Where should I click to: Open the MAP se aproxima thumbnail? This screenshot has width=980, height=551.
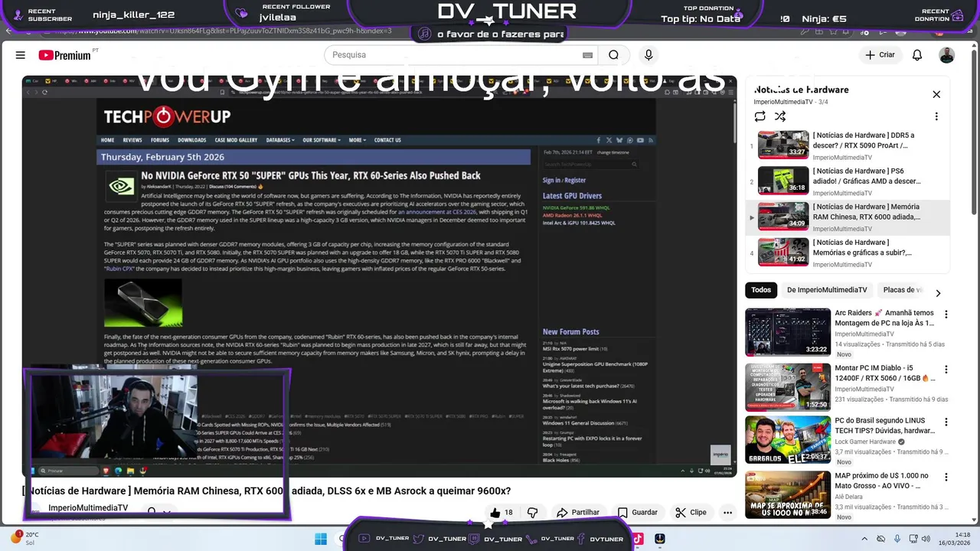click(788, 494)
